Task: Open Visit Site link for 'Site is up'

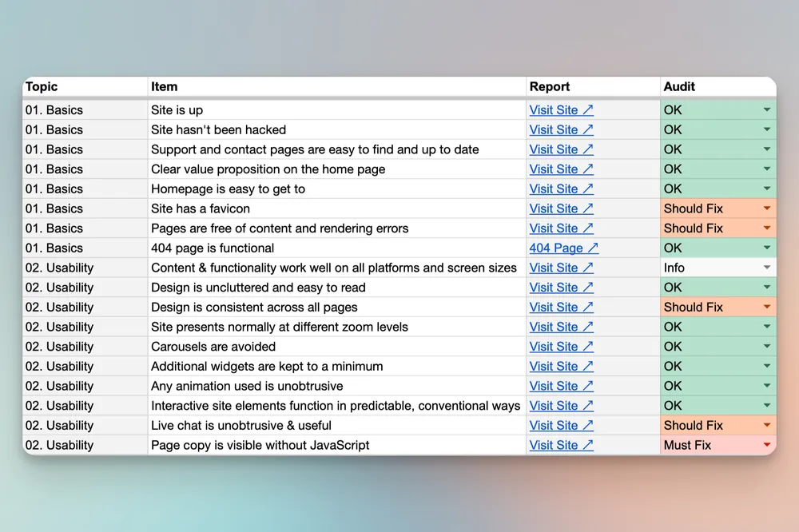Action: click(x=561, y=109)
